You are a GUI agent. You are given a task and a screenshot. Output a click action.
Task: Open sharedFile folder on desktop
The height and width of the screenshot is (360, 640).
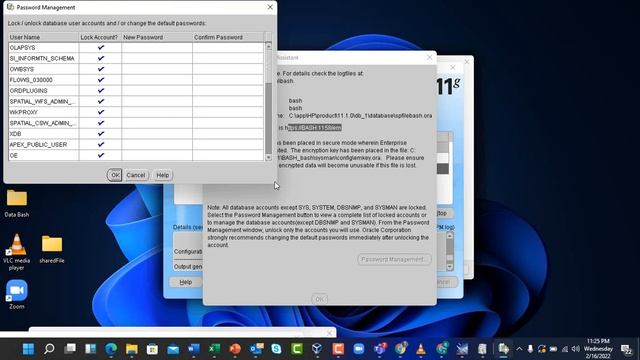52,249
